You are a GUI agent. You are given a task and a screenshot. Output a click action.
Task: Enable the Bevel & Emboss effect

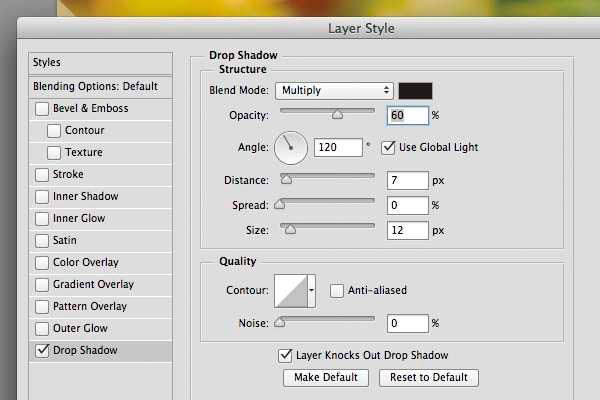[x=42, y=109]
